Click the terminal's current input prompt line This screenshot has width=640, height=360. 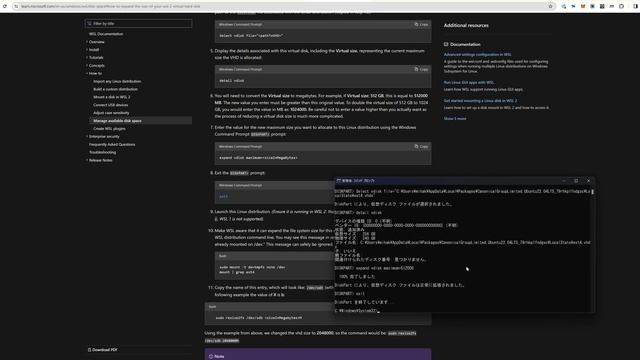point(357,311)
